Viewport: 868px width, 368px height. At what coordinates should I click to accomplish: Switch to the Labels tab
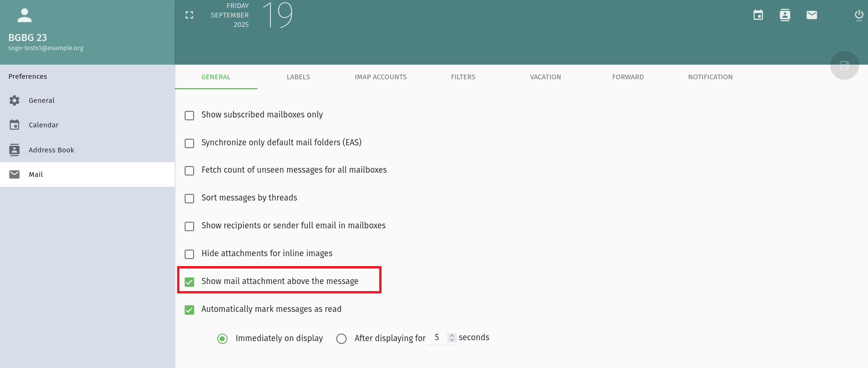click(x=298, y=77)
